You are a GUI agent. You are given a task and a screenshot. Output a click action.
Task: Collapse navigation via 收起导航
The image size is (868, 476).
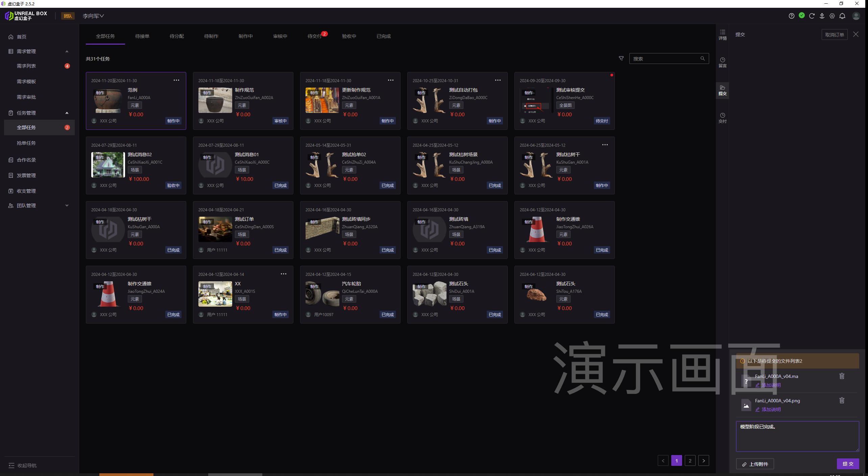point(22,466)
